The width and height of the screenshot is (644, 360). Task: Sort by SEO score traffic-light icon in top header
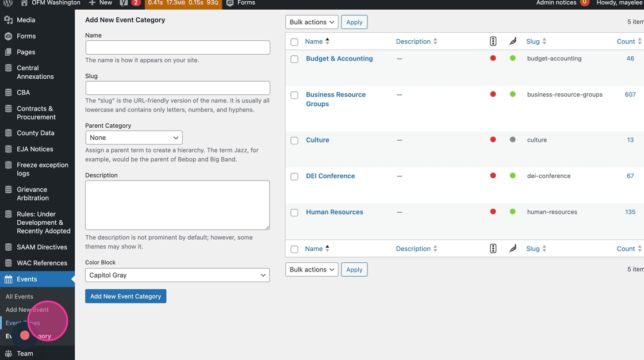click(x=493, y=41)
